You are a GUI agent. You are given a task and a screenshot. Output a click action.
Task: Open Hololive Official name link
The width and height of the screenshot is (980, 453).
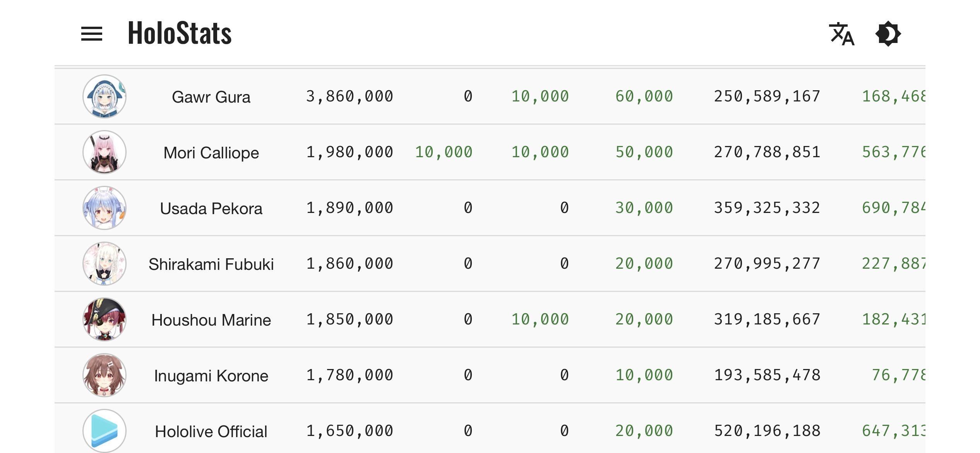(211, 431)
